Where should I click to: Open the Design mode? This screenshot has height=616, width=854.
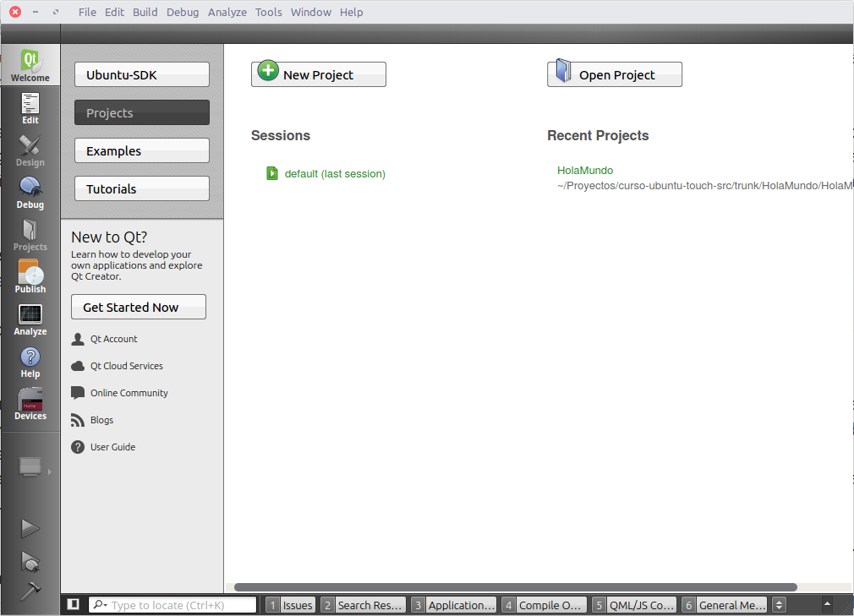[x=30, y=150]
